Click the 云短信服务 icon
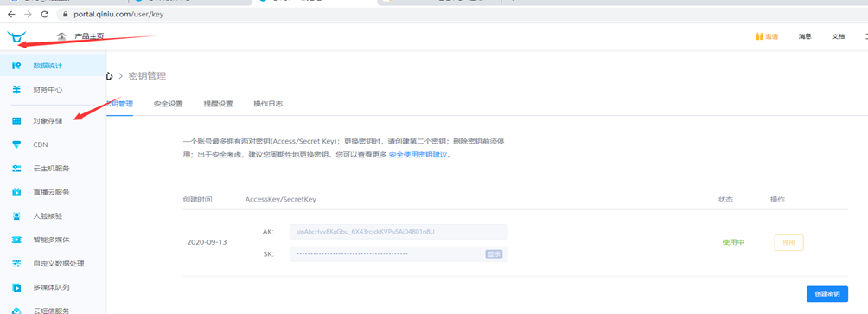 16,311
